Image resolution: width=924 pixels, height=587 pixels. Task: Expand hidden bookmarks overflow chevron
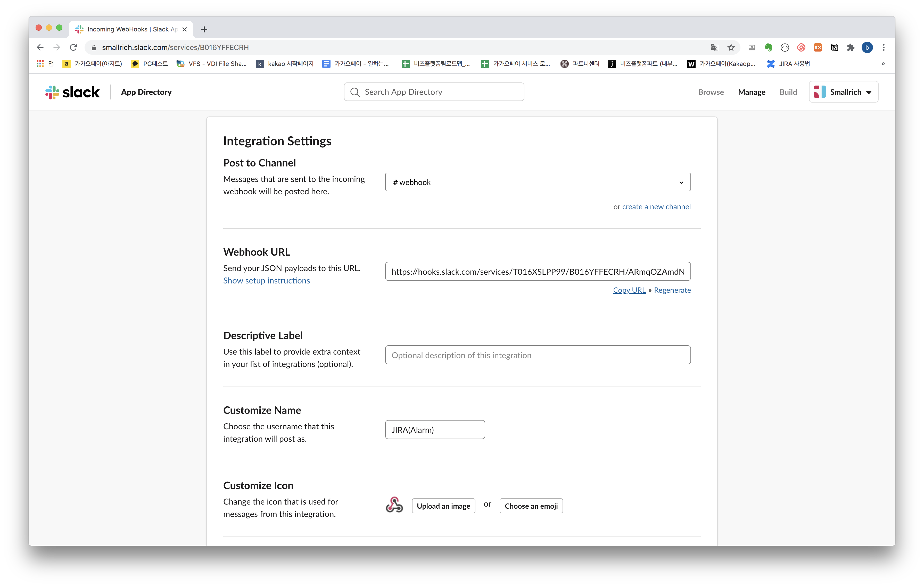(x=883, y=64)
